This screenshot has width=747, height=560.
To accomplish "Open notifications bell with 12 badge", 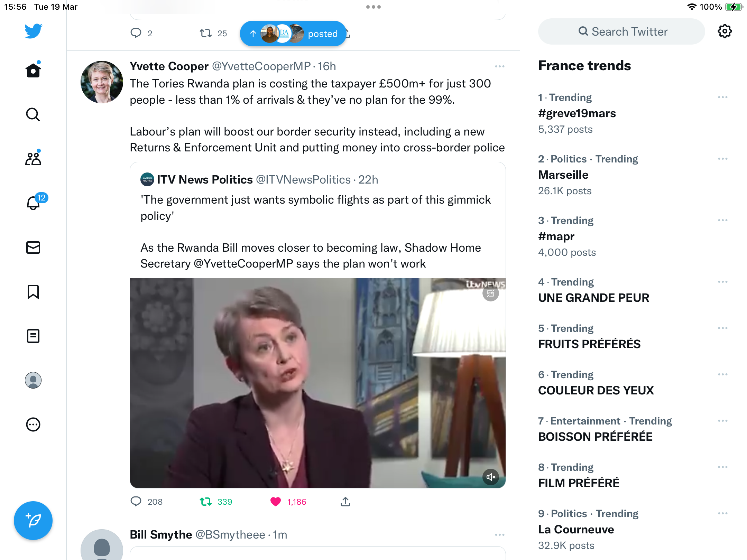I will tap(34, 202).
